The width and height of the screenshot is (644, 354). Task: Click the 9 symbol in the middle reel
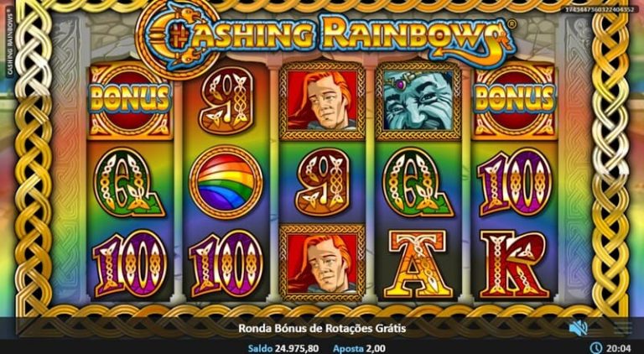(x=322, y=181)
